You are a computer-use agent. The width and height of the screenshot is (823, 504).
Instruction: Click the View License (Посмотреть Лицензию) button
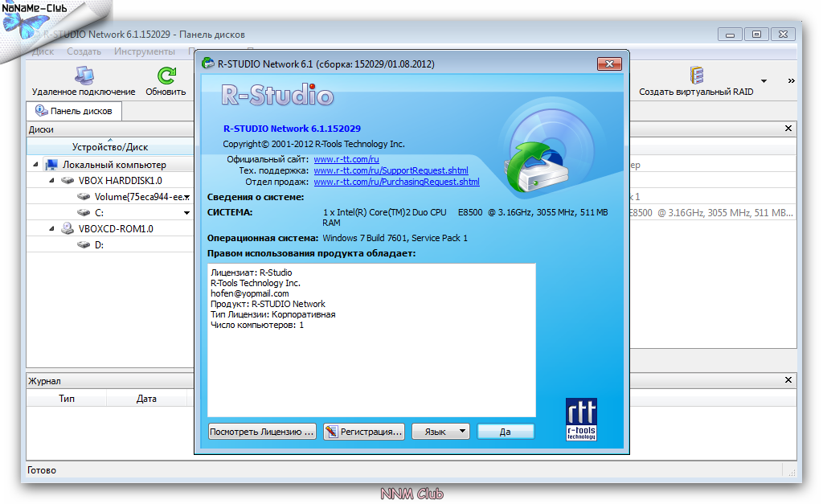[262, 432]
